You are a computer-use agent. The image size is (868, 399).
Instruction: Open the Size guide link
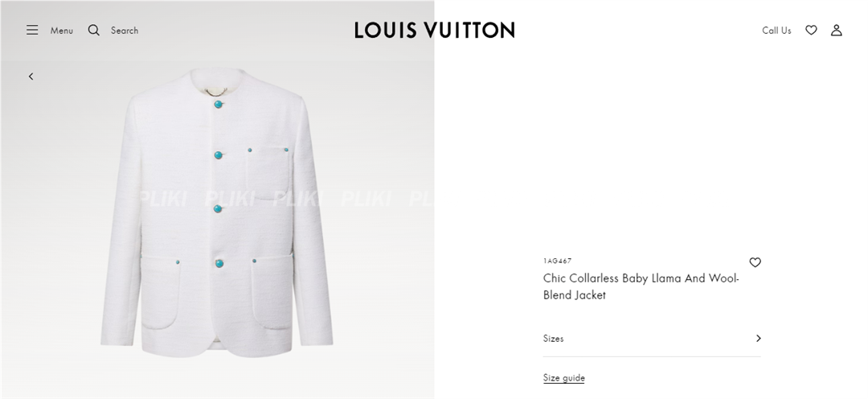click(x=563, y=378)
